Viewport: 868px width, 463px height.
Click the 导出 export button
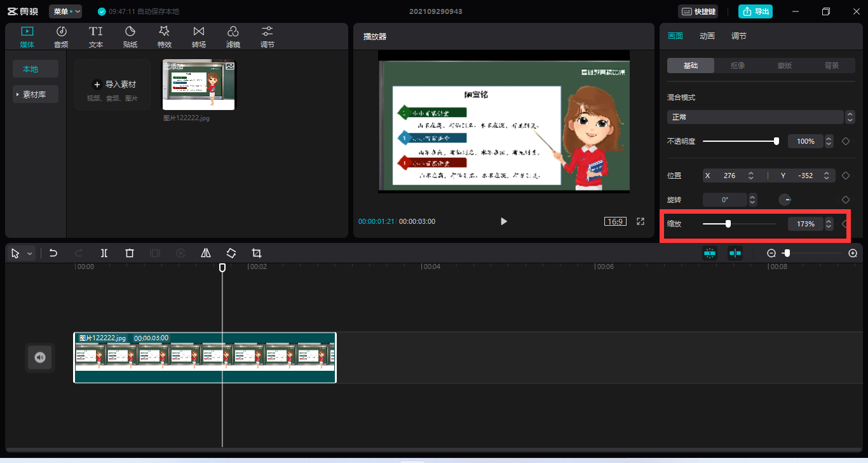click(x=756, y=11)
